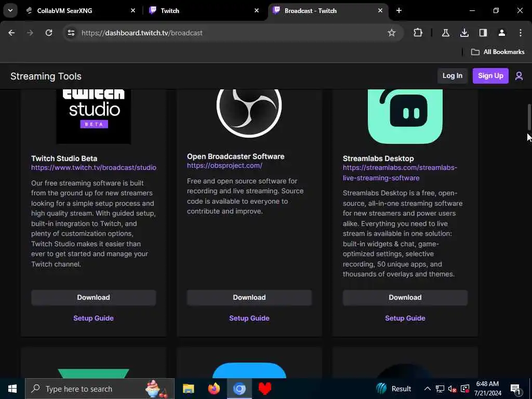The image size is (532, 399).
Task: Open the obsproject.com link
Action: coord(224,166)
